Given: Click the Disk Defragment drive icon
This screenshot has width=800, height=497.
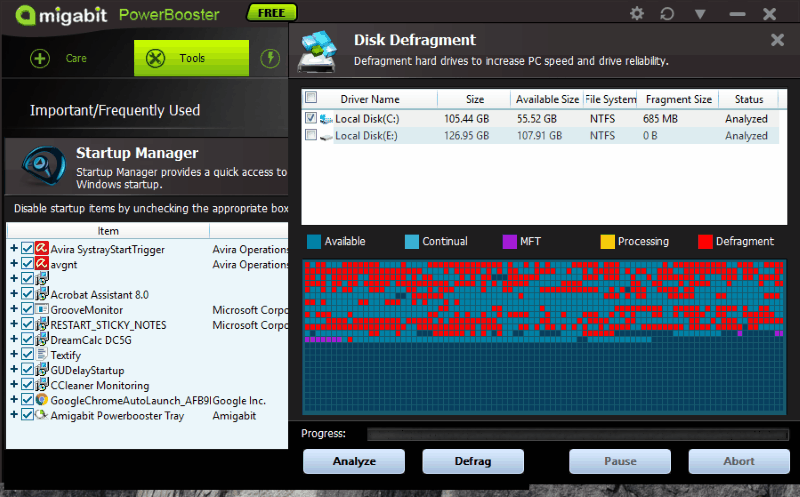Looking at the screenshot, I should 318,51.
